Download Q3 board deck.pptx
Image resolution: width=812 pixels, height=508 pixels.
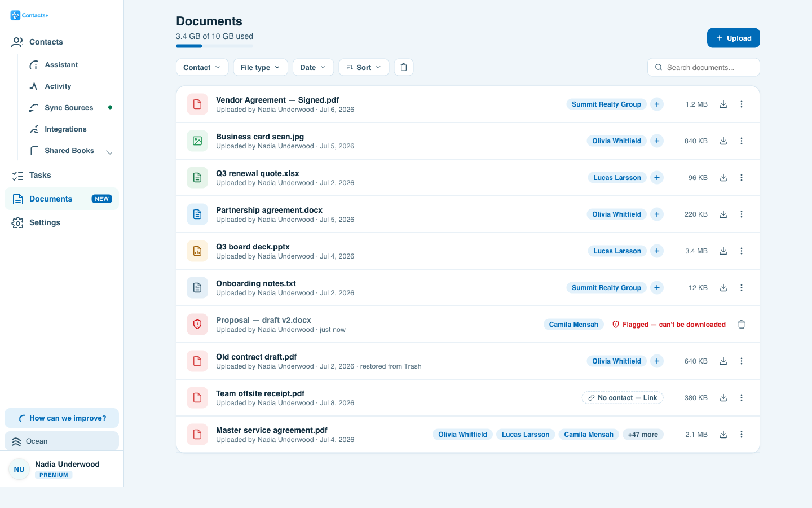(723, 251)
